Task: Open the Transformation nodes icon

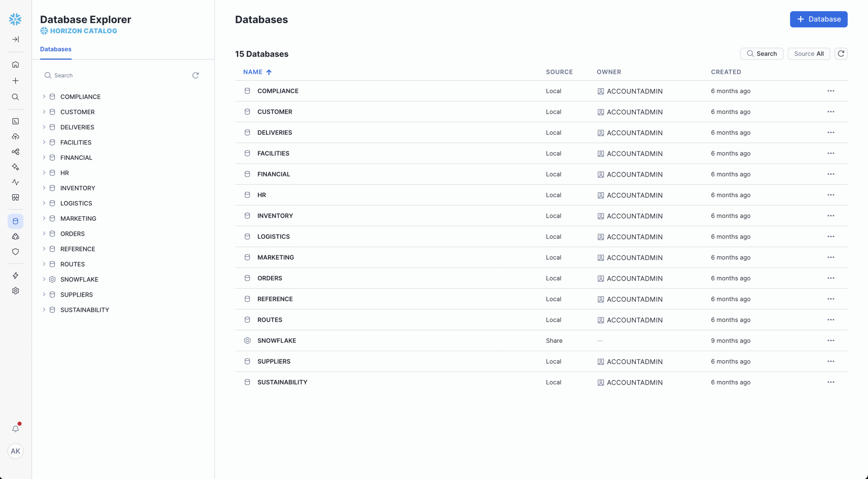Action: point(15,152)
